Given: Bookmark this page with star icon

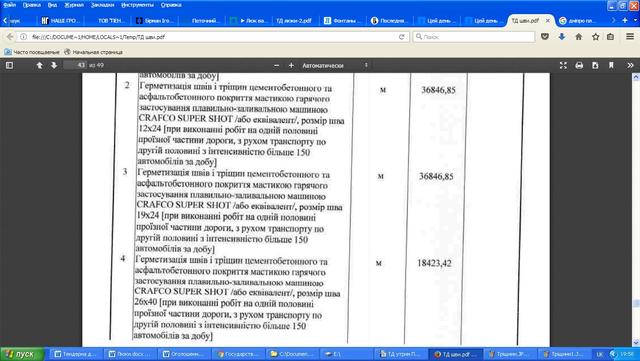Looking at the screenshot, I should coord(596,37).
